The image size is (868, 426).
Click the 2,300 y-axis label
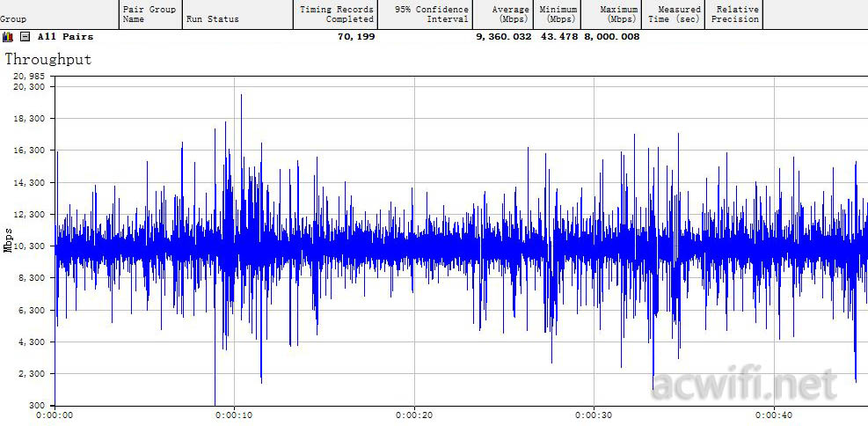[x=33, y=374]
